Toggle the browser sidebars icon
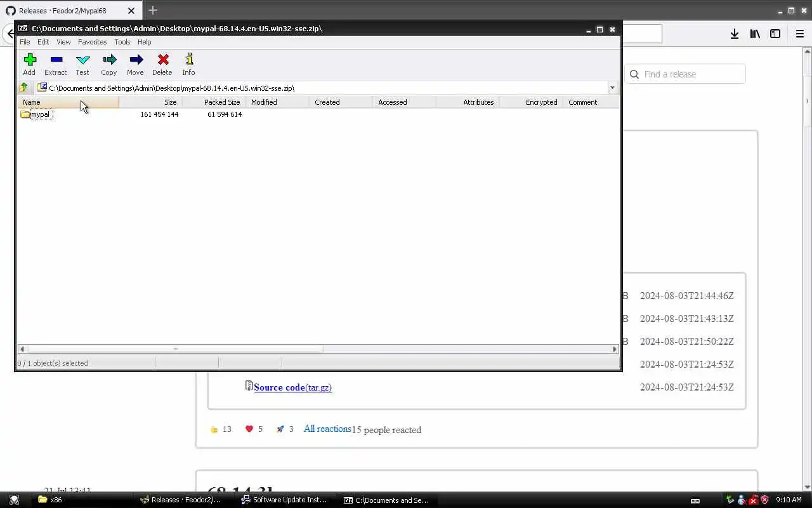Screen dimensions: 812x508 click(x=775, y=34)
